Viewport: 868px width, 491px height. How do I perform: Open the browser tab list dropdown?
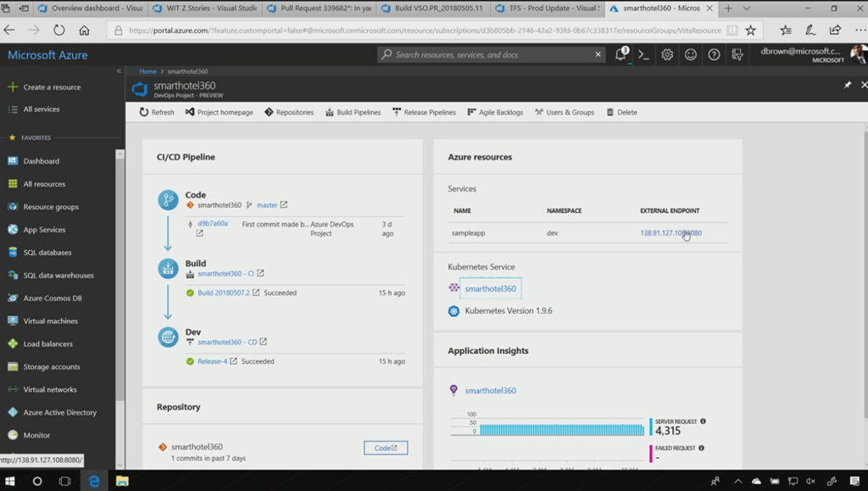click(x=747, y=8)
